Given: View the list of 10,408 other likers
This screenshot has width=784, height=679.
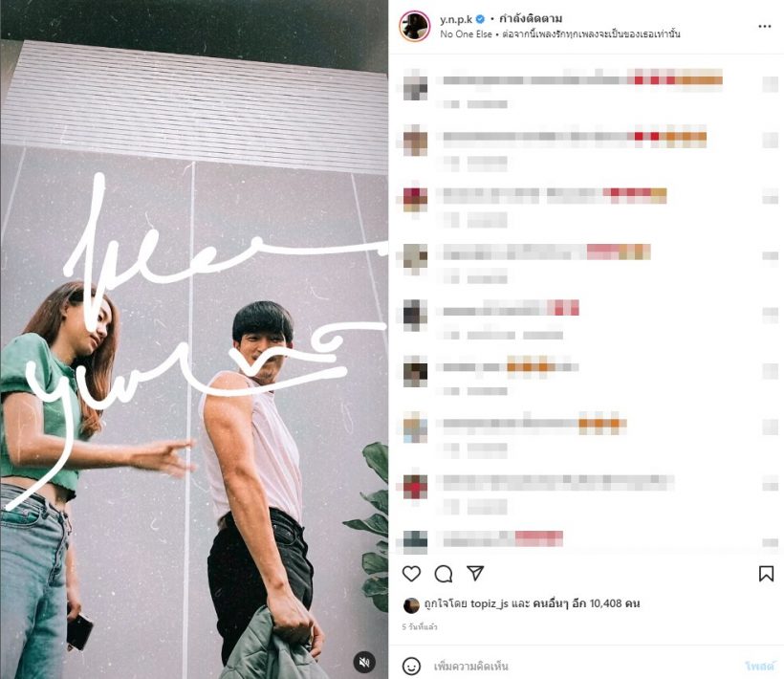Looking at the screenshot, I should [586, 603].
